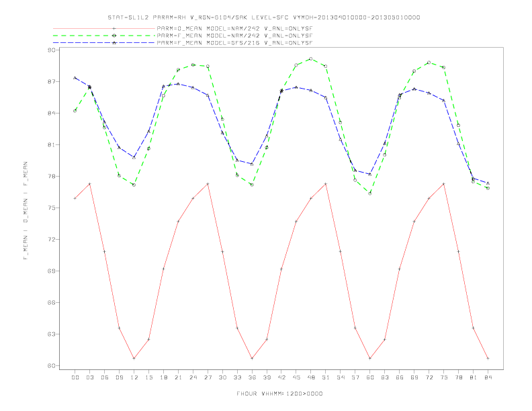The height and width of the screenshot is (411, 532).
Task: Click the x-axis forecast hour label 27
Action: click(208, 377)
